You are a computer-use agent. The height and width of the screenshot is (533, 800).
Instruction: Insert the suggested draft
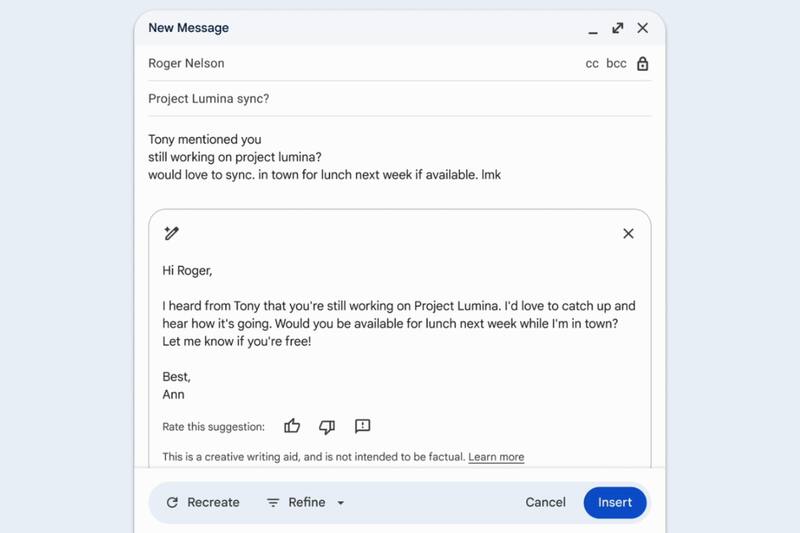615,503
